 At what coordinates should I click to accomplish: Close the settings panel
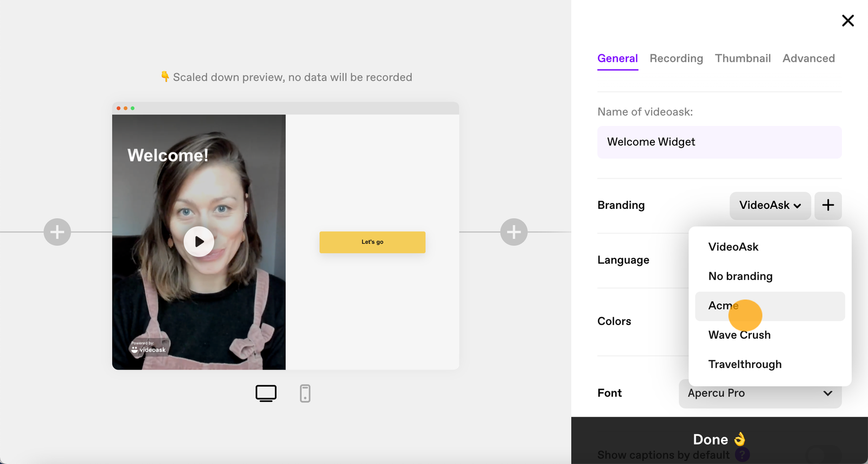(847, 21)
